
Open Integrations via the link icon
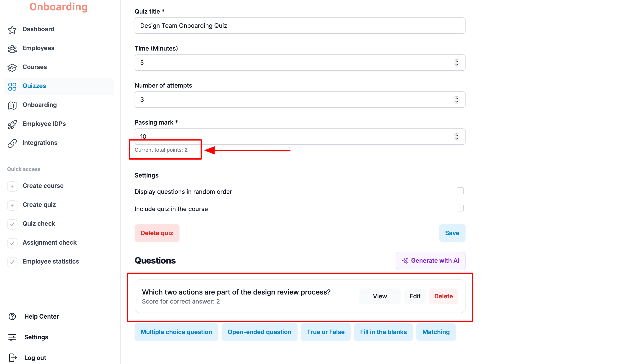pos(12,143)
